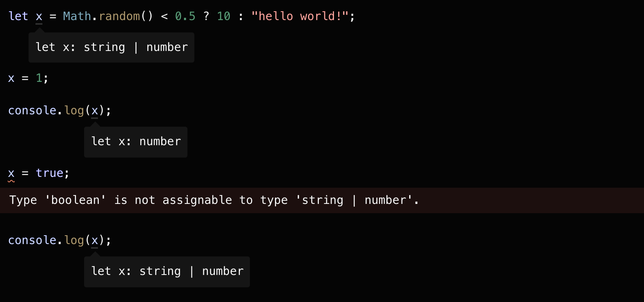Viewport: 644px width, 302px height.
Task: Click the x with the red squiggly underline
Action: (11, 173)
